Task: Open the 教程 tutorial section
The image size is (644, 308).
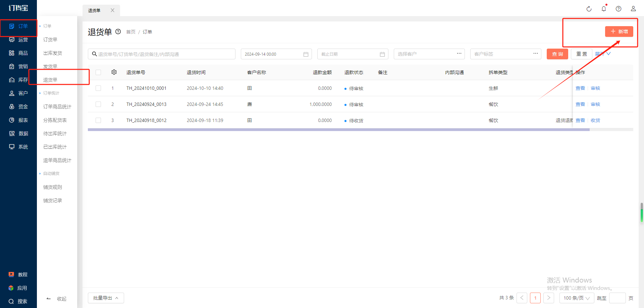Action: point(18,274)
